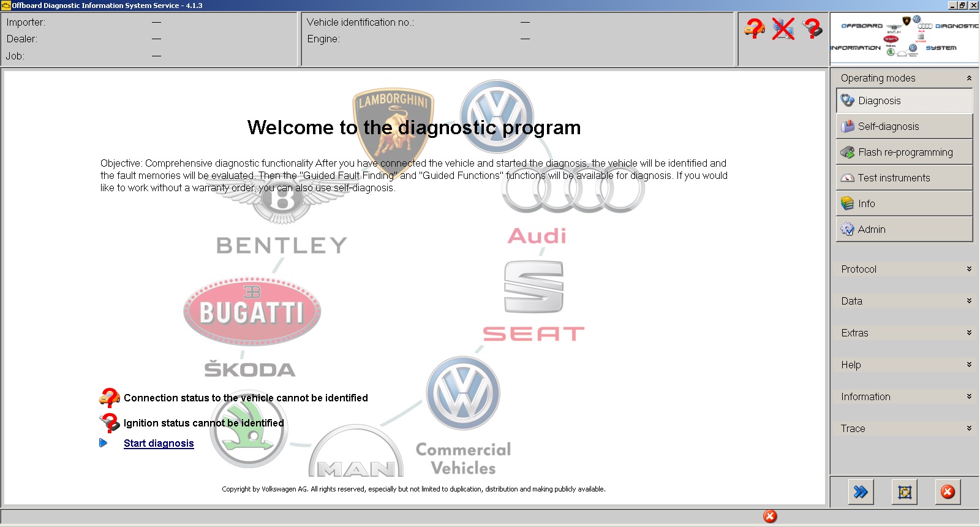Click the blue double-arrow forward button
Screen dimensions: 980x527
(x=861, y=491)
